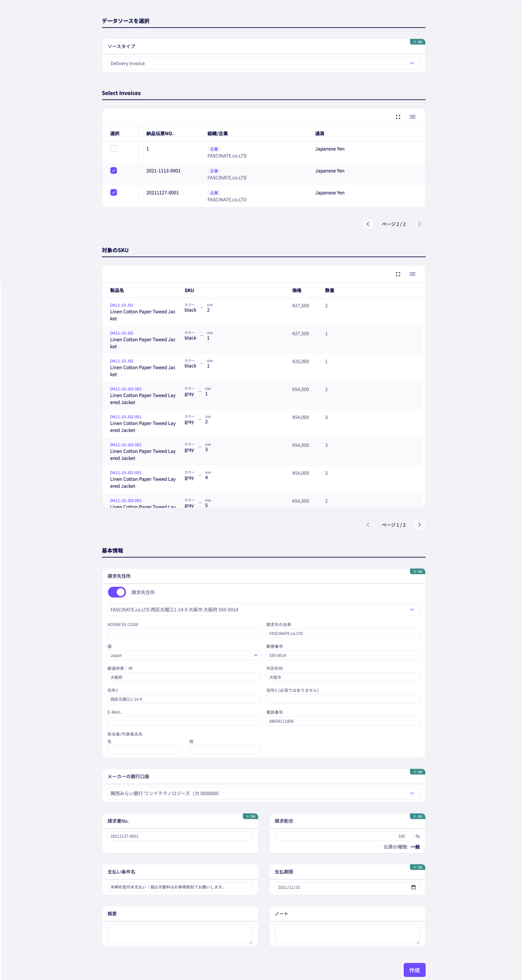Open DK11-10-J02-001 link for gray size 4
This screenshot has height=980, width=522.
tap(126, 473)
